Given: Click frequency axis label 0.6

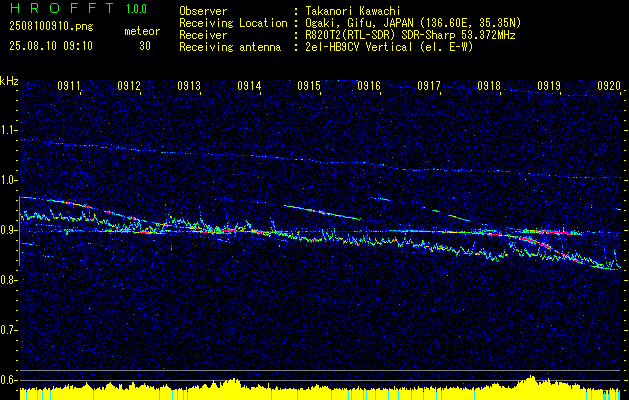Looking at the screenshot, I should 8,380.
